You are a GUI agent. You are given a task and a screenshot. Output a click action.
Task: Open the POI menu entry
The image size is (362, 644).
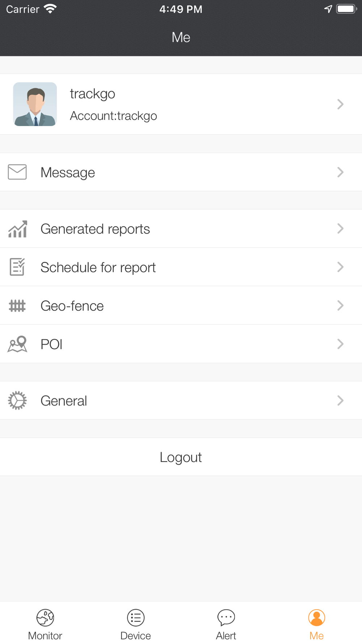coord(181,344)
